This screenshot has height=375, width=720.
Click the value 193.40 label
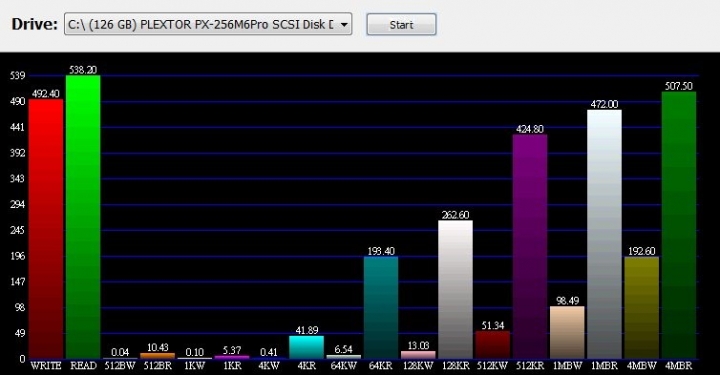[381, 251]
